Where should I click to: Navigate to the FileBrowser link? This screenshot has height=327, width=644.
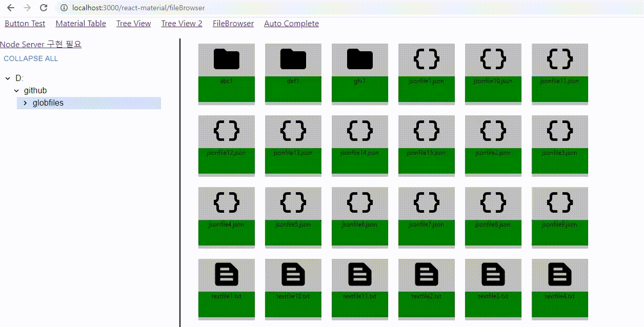pyautogui.click(x=233, y=24)
